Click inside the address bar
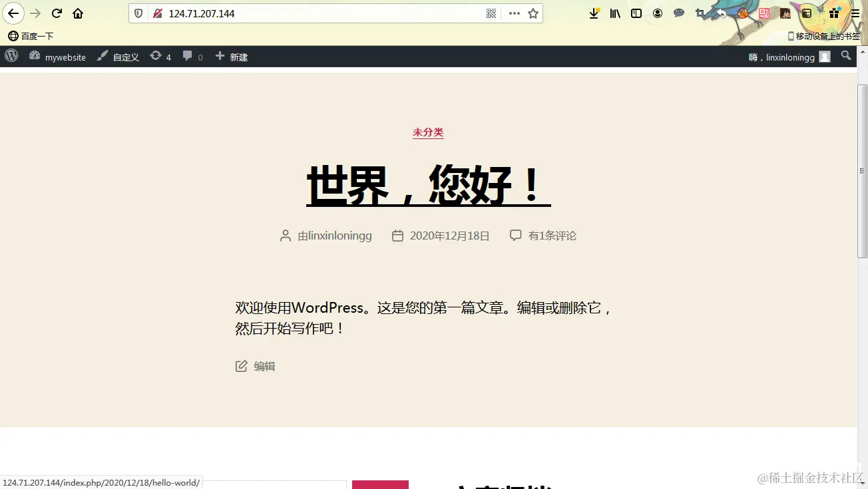Viewport: 868px width, 489px height. 300,13
